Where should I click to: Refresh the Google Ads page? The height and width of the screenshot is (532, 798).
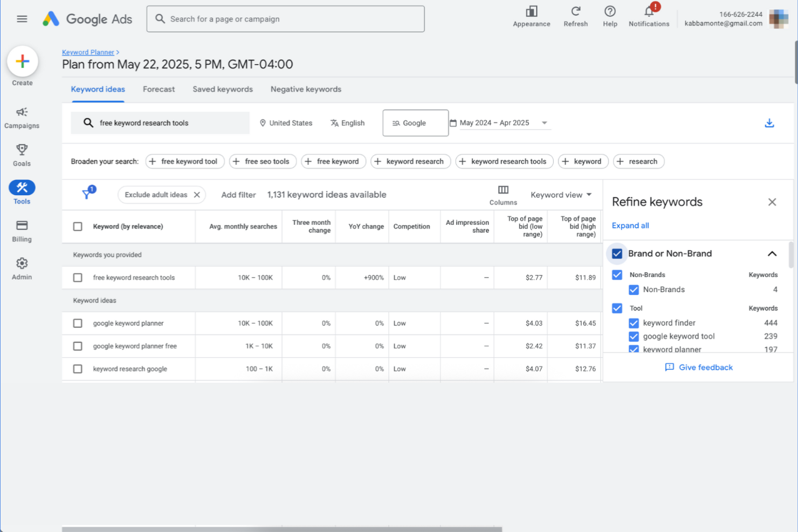click(575, 16)
